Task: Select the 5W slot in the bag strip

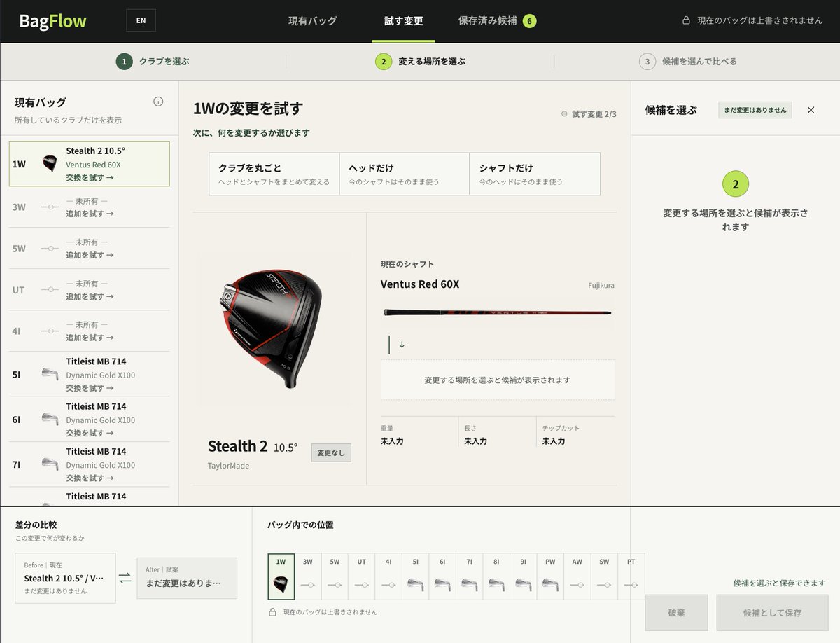Action: pos(335,576)
